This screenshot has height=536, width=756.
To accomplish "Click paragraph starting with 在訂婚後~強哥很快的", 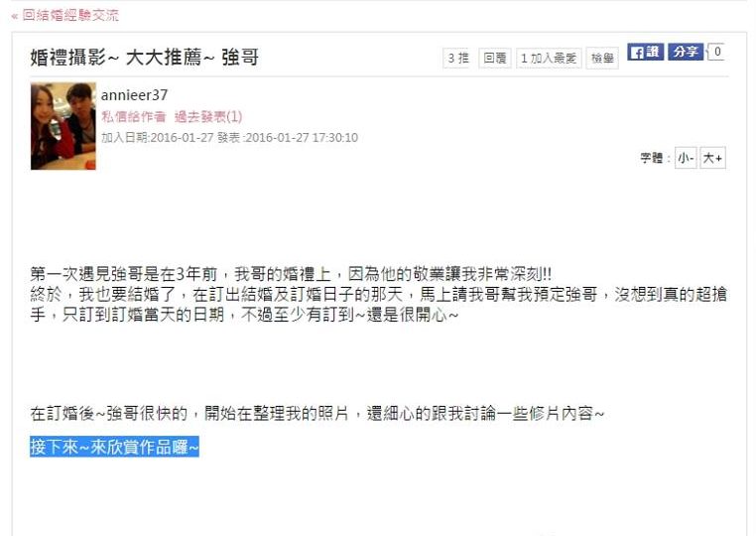I will tap(316, 414).
